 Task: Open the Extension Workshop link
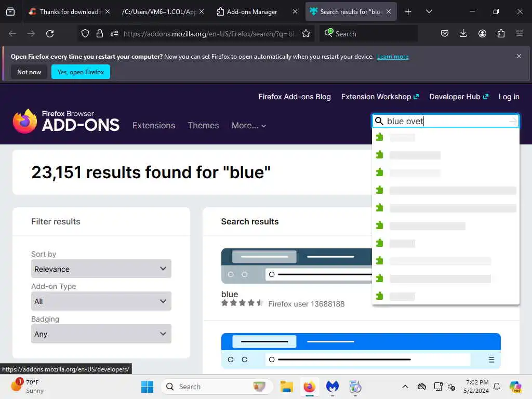click(x=380, y=97)
